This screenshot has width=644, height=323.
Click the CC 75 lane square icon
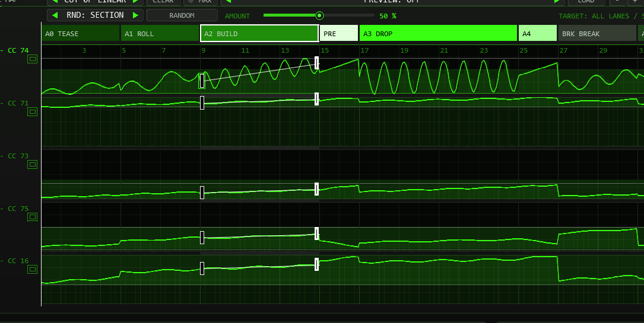(x=33, y=217)
